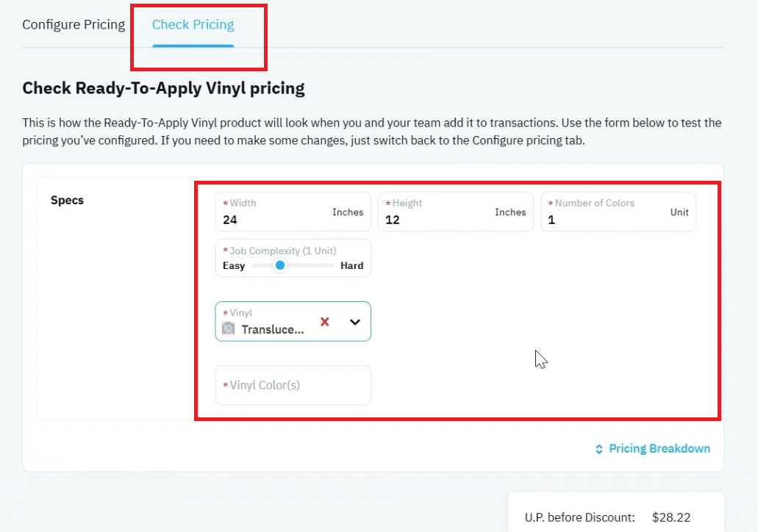Open the Vinyl dropdown chevron
Viewport: 758px width, 532px height.
click(355, 322)
